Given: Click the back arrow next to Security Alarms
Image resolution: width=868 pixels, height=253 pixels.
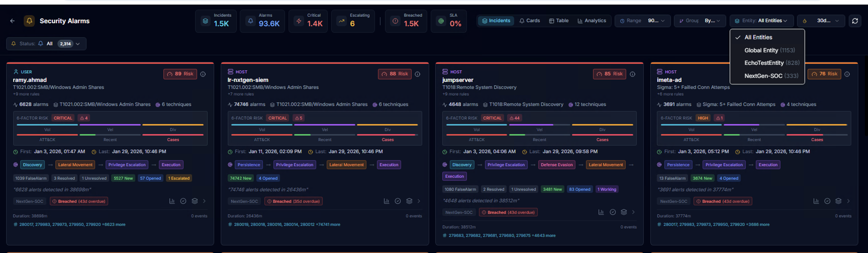Looking at the screenshot, I should [x=13, y=21].
